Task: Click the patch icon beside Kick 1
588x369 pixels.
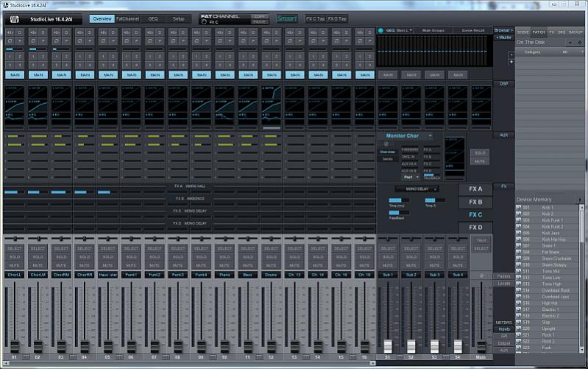Action: point(519,208)
